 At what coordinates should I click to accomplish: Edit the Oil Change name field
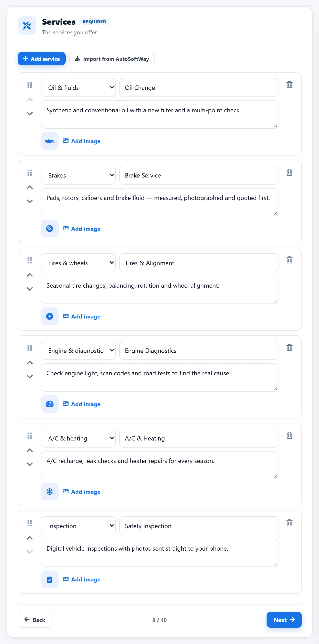click(199, 87)
